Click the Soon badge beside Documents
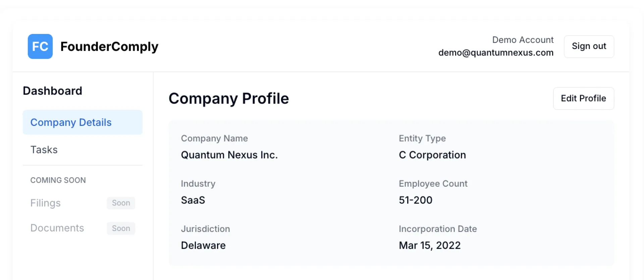Image resolution: width=644 pixels, height=280 pixels. coord(121,228)
